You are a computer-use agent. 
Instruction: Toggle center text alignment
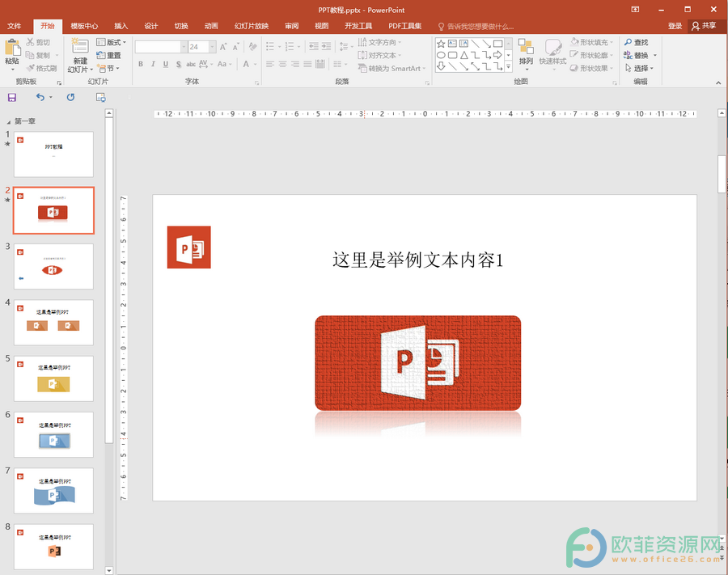point(283,64)
